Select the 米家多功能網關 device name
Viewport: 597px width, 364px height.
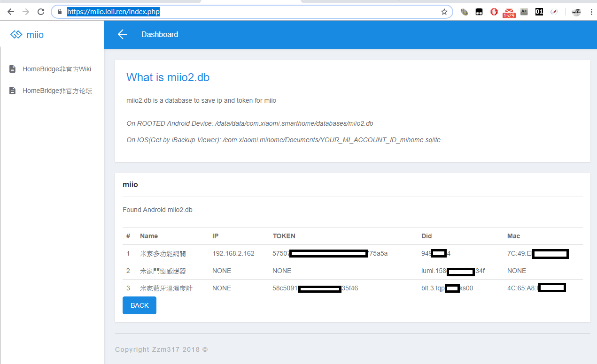(163, 254)
